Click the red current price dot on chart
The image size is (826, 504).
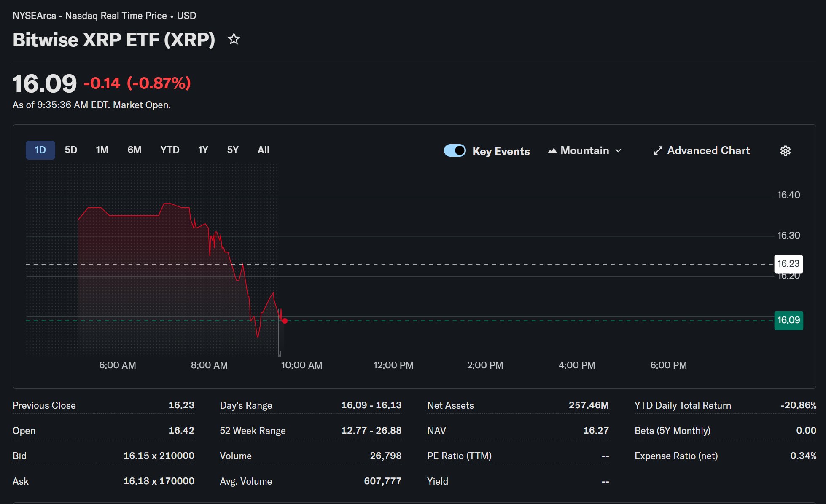(x=285, y=321)
